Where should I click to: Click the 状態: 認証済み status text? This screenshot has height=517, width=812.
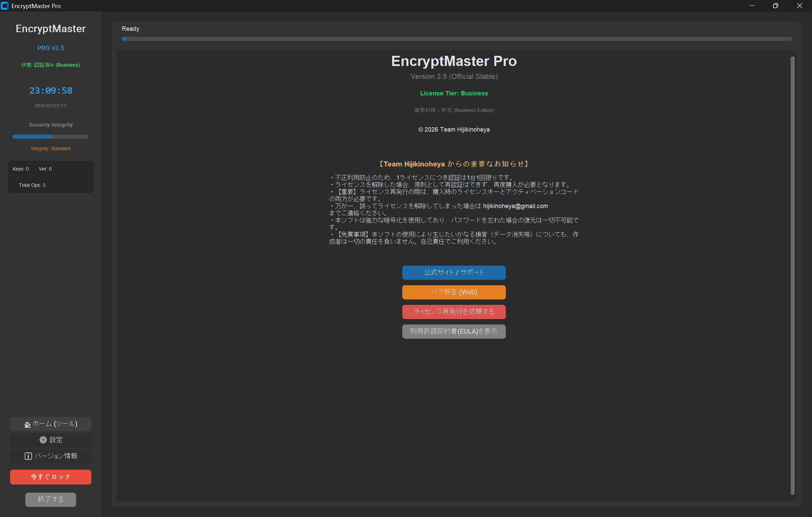(50, 65)
